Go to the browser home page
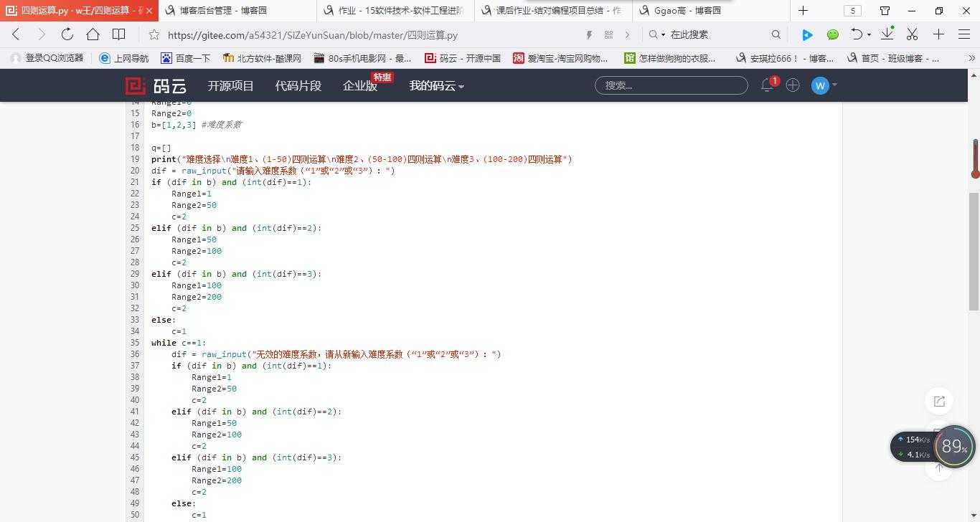 coord(93,34)
